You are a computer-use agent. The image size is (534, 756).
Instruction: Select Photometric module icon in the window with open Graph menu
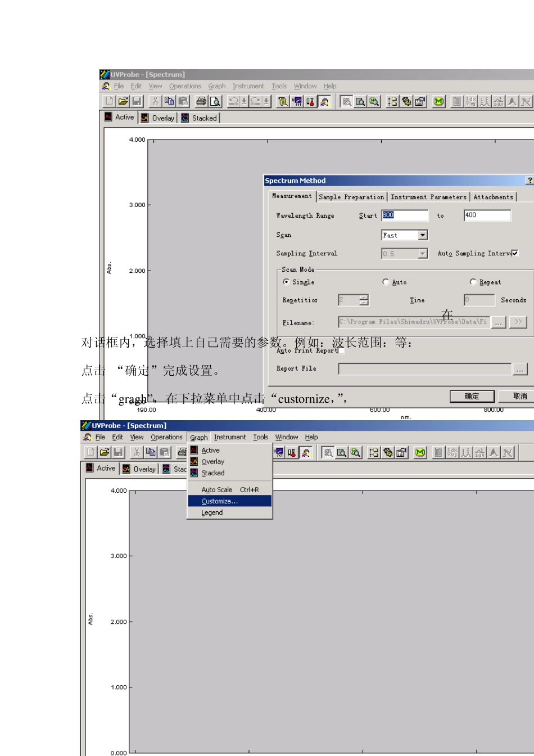[x=292, y=452]
